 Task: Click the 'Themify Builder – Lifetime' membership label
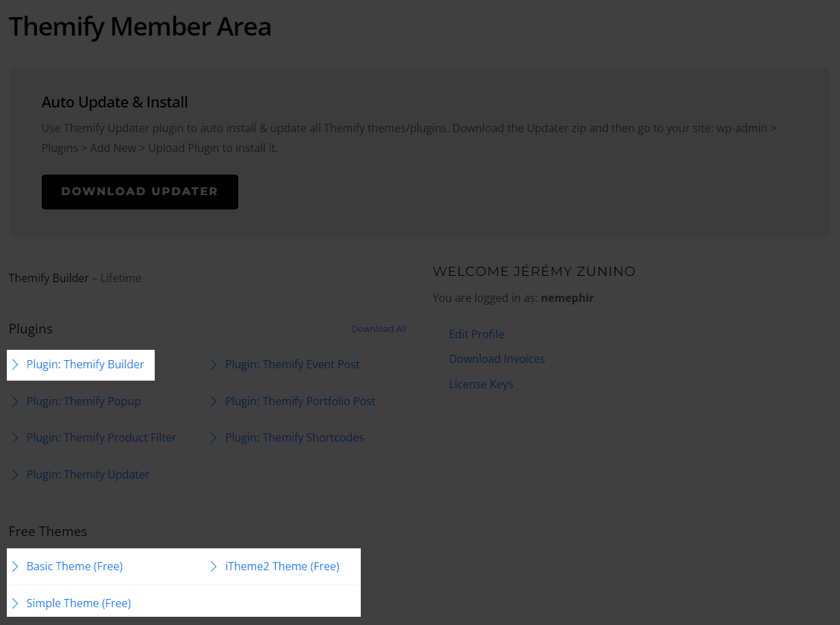point(75,278)
